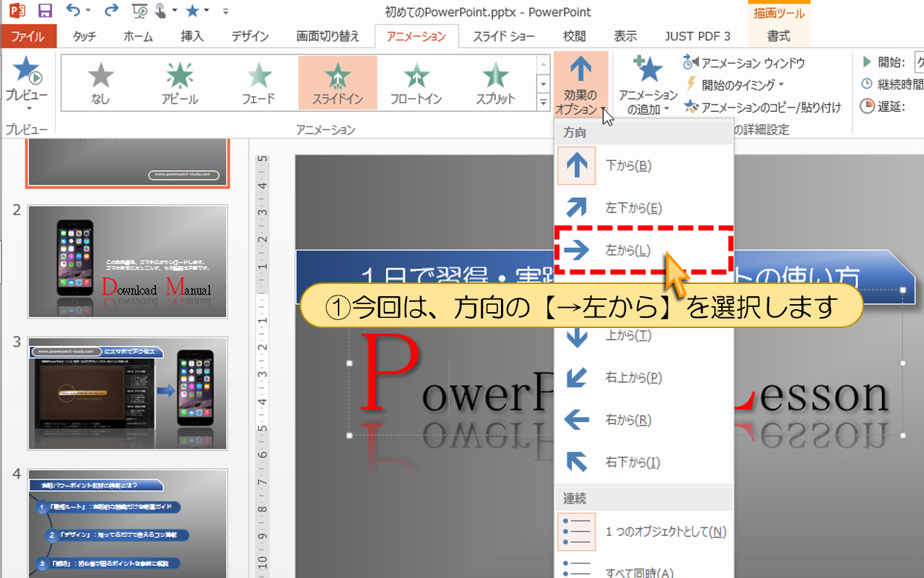Viewport: 924px width, 578px height.
Task: Switch to the タッチ tab
Action: click(84, 36)
